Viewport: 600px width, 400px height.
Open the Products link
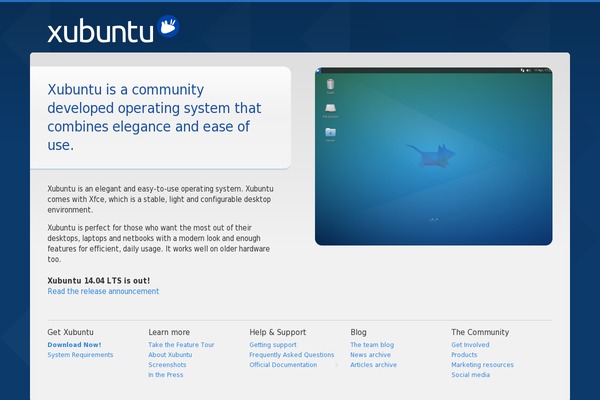pos(464,355)
